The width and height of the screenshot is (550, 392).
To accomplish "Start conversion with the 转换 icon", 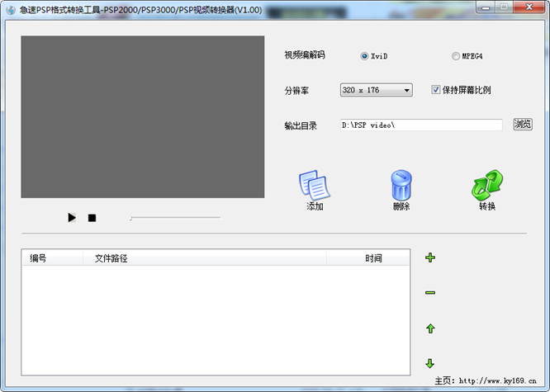I will (x=487, y=186).
